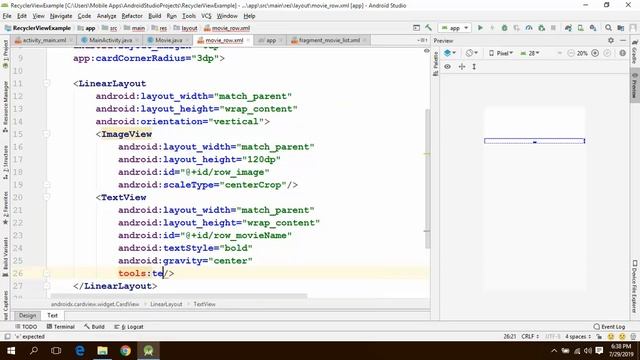Open the TODO tool window
This screenshot has height=360, width=640.
[26, 327]
